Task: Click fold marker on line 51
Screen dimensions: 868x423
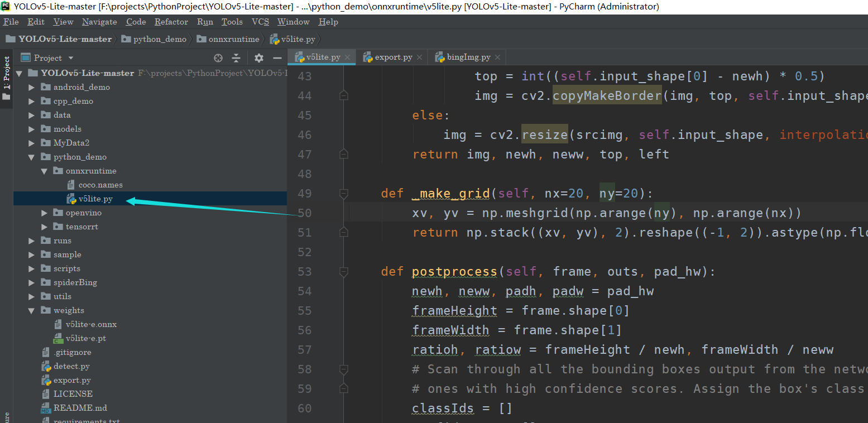Action: coord(344,233)
